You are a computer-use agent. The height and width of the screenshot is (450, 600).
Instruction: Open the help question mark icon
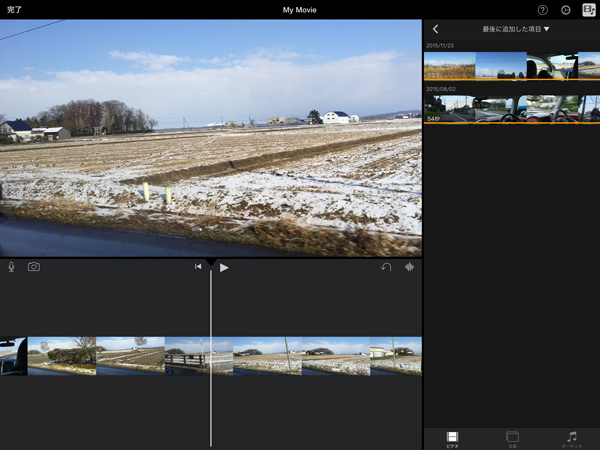point(543,10)
